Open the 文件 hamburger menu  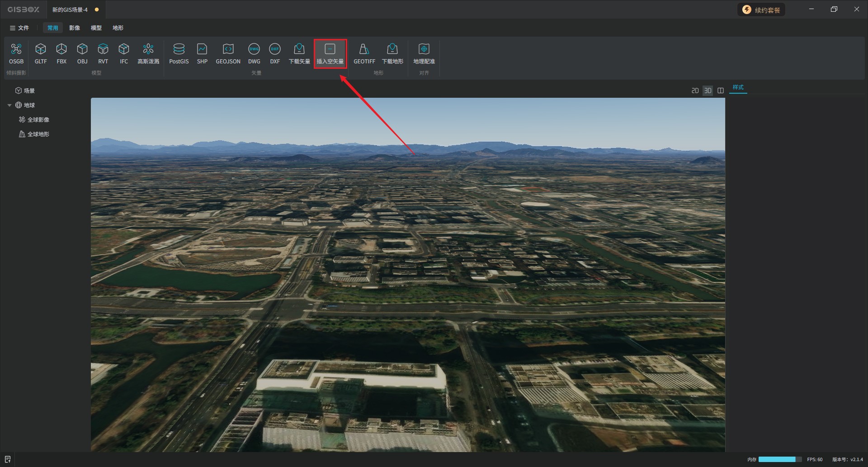click(19, 28)
